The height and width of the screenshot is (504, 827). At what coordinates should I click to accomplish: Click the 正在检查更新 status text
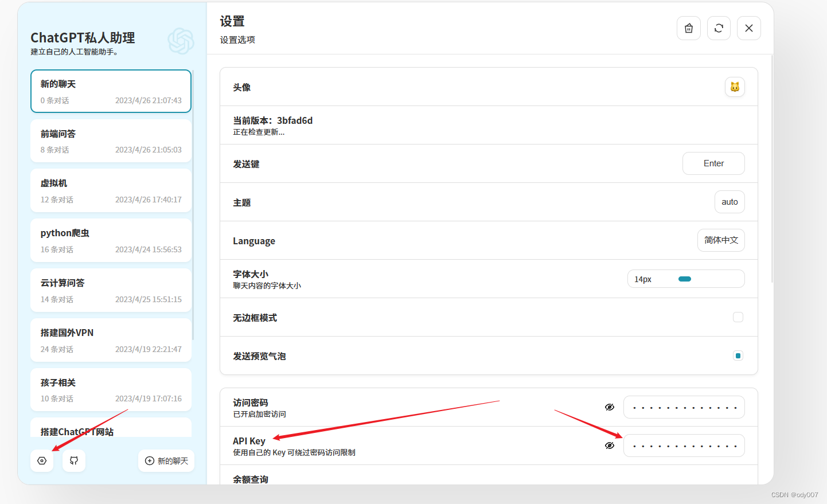(259, 132)
